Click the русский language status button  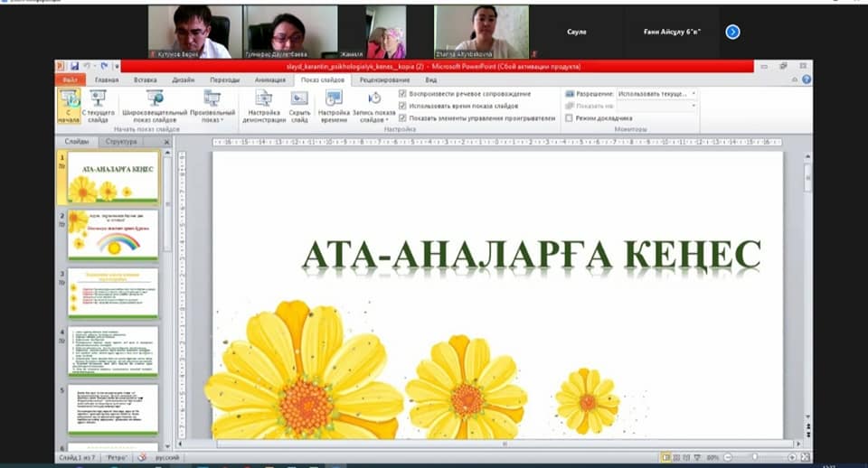[x=169, y=457]
